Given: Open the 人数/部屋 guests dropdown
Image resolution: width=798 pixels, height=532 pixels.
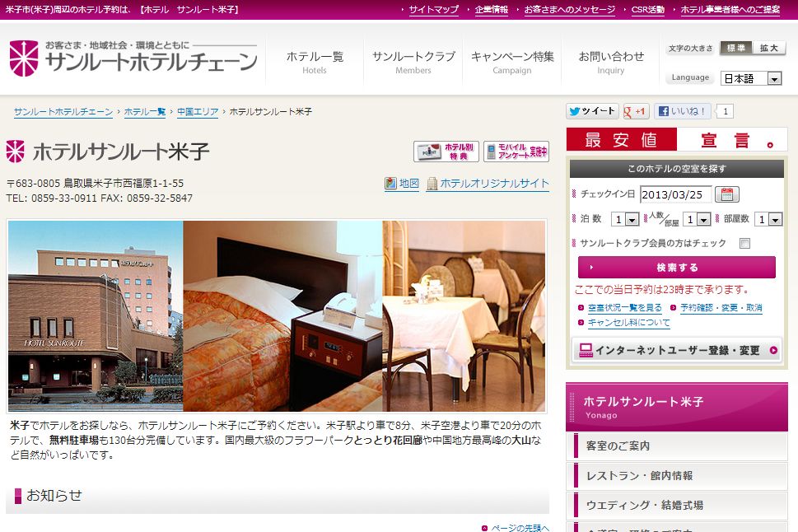Looking at the screenshot, I should coord(697,219).
